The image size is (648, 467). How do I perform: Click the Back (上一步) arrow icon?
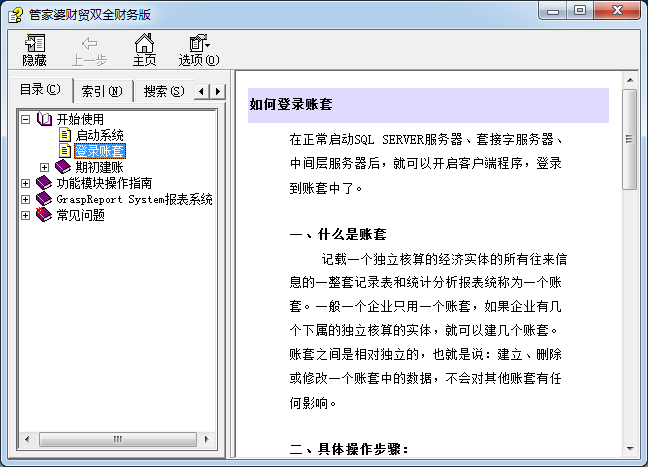pyautogui.click(x=89, y=43)
